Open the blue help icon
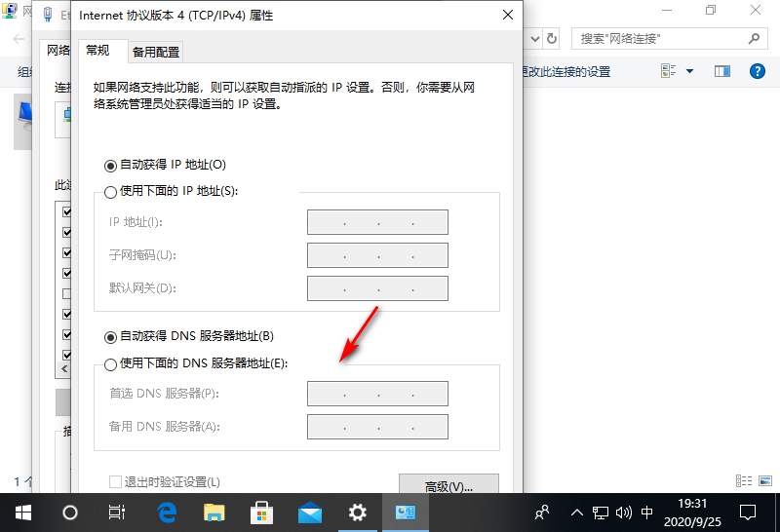The height and width of the screenshot is (532, 780). (758, 71)
